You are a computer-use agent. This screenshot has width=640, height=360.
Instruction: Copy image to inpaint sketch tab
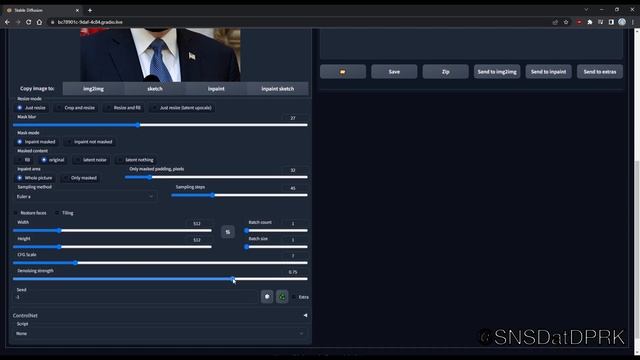pyautogui.click(x=278, y=89)
